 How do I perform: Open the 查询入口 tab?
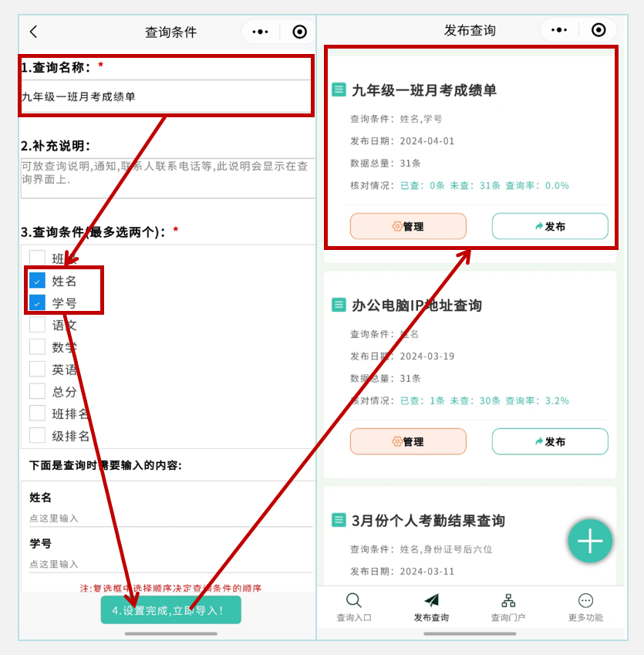354,607
